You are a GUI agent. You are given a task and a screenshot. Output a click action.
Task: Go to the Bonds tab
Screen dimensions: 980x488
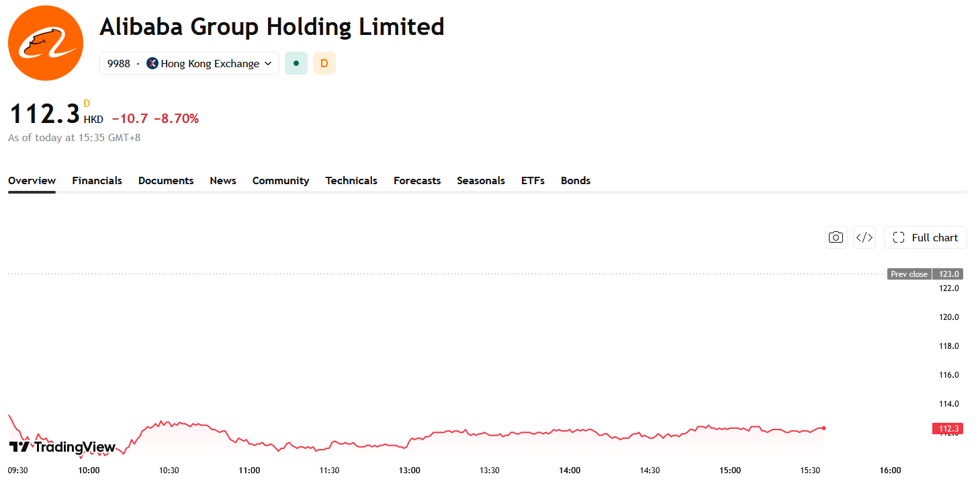576,180
